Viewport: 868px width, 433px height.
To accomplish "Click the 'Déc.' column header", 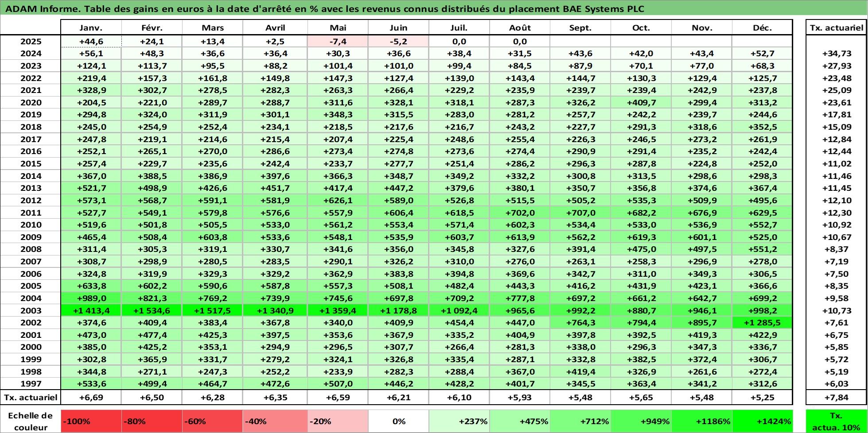I will click(762, 28).
